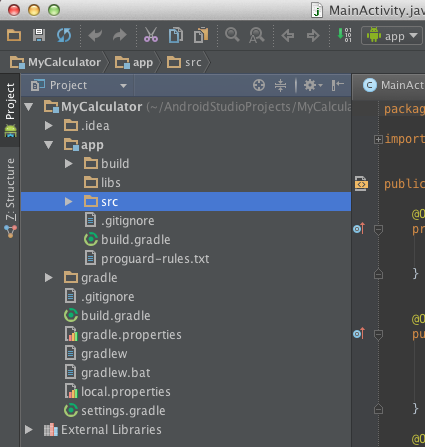
Task: Click the Copy icon in toolbar
Action: (176, 35)
